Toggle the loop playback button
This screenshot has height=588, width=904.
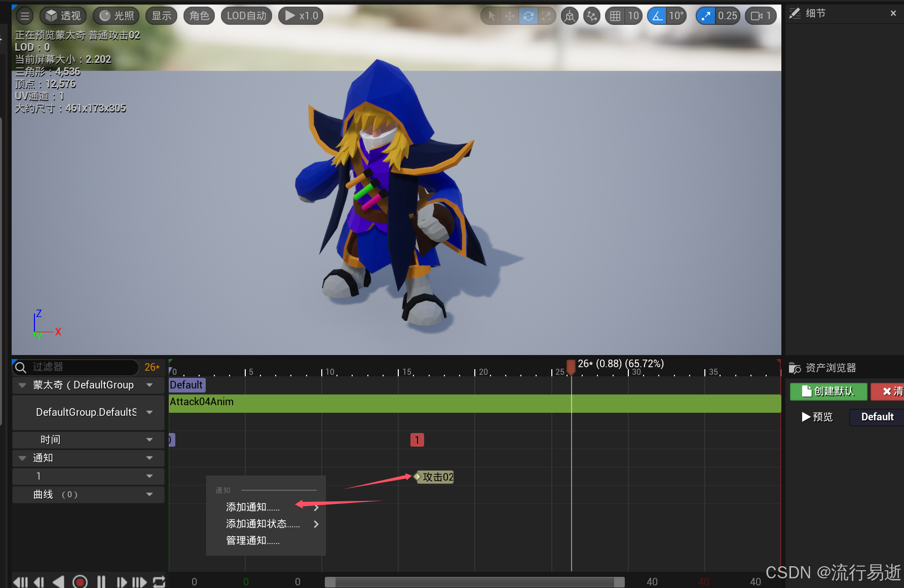159,582
